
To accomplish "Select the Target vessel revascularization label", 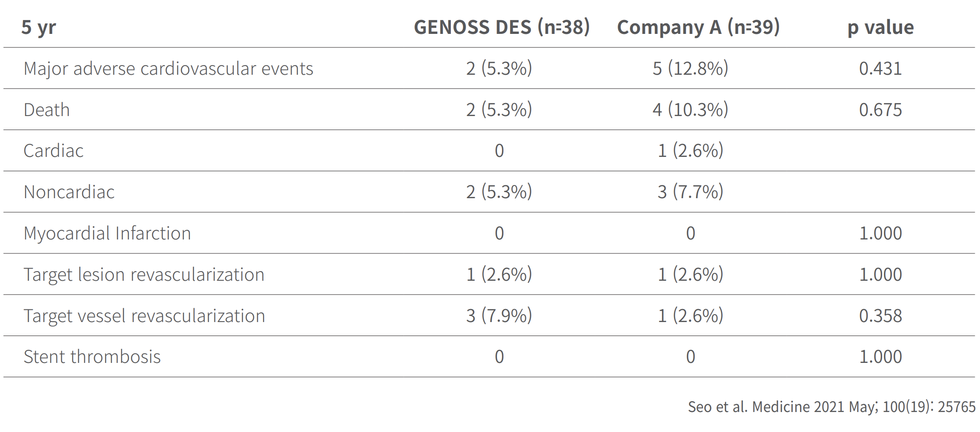I will tap(144, 316).
